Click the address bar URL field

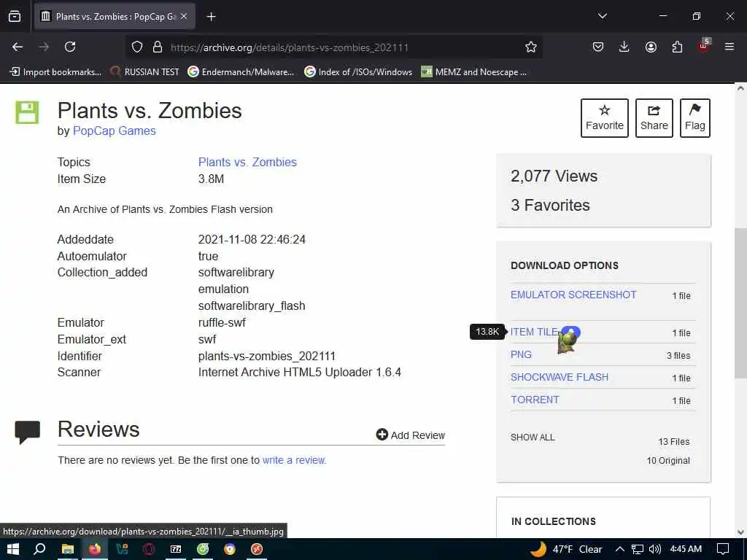[x=333, y=47]
